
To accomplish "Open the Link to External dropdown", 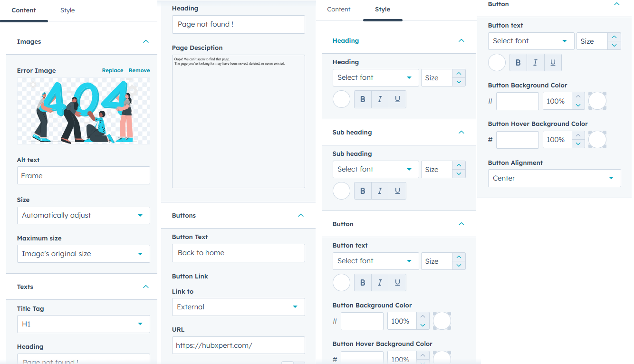I will [239, 307].
